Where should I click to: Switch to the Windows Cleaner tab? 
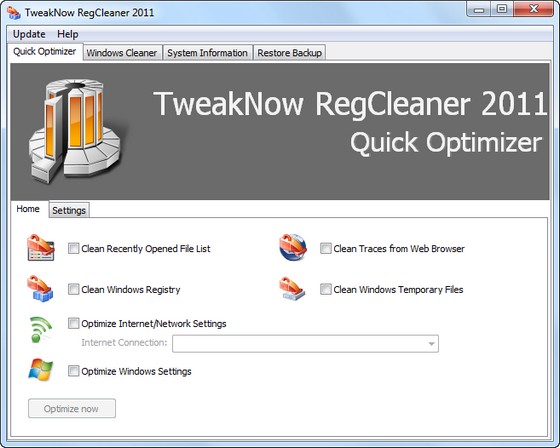click(x=122, y=53)
